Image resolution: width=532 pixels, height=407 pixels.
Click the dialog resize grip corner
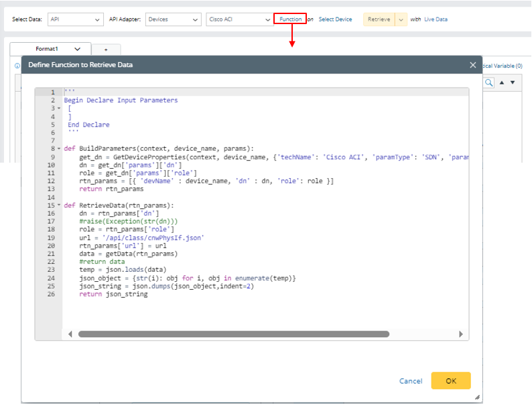pyautogui.click(x=478, y=397)
